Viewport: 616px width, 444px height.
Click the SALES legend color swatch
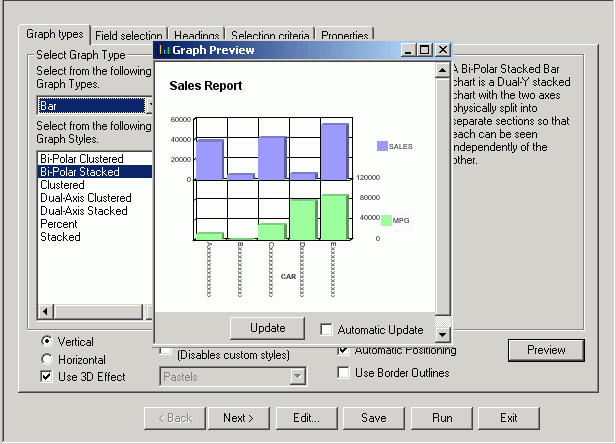pyautogui.click(x=382, y=146)
